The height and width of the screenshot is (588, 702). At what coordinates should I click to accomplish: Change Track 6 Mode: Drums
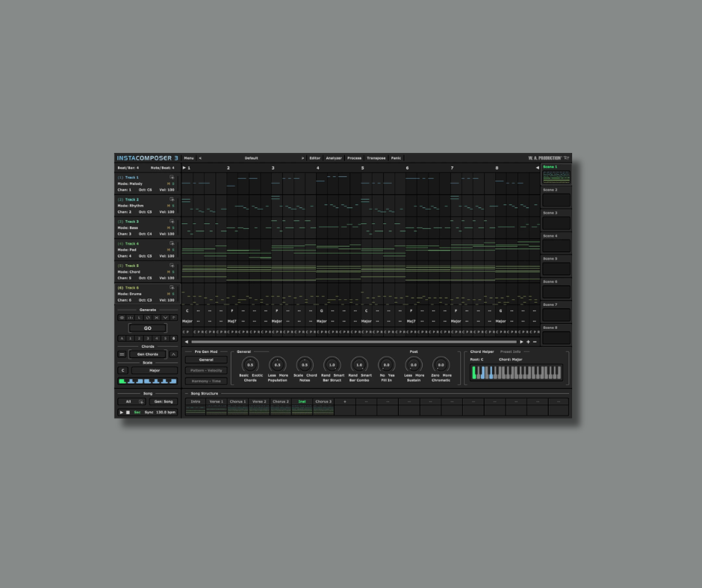(x=129, y=294)
